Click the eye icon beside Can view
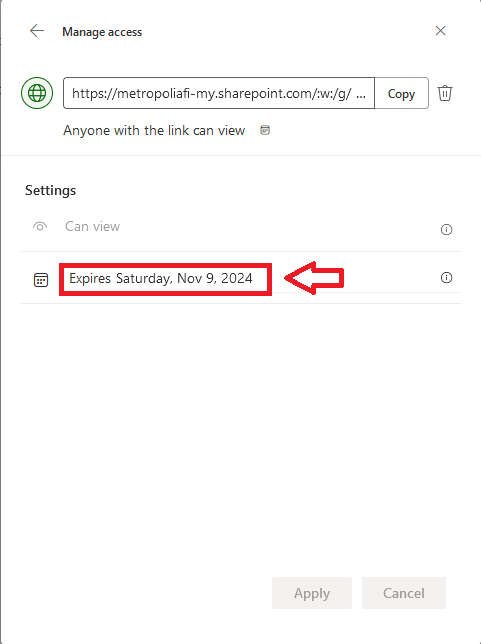 pos(40,226)
